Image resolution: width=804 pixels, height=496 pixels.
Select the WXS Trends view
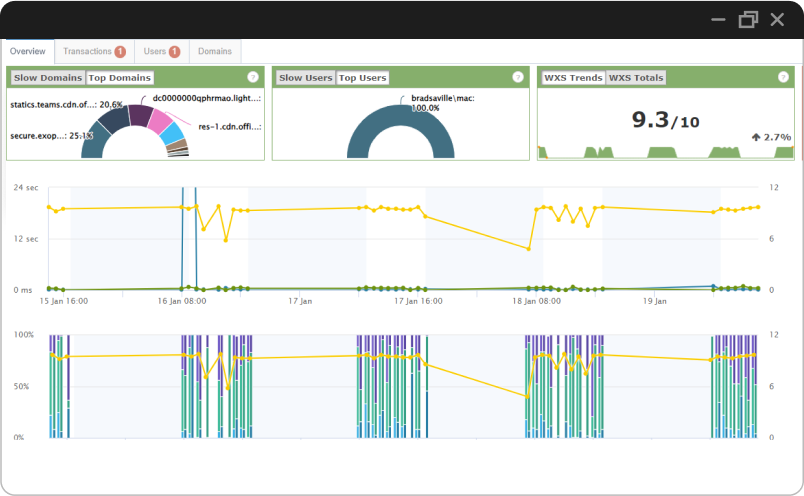tap(573, 78)
